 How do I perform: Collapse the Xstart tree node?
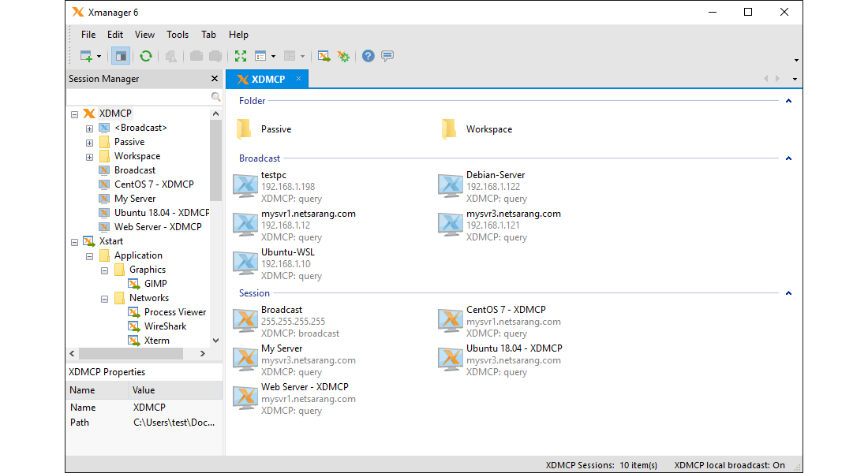(74, 242)
